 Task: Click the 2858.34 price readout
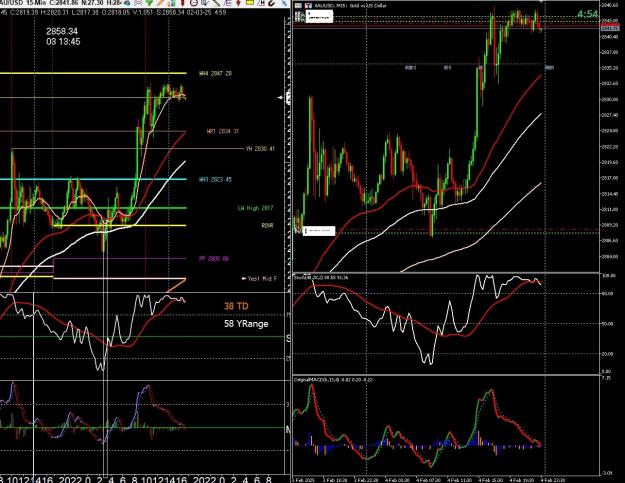[x=62, y=31]
